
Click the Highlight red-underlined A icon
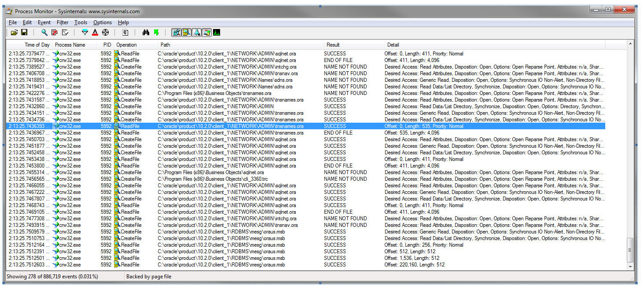[95, 33]
